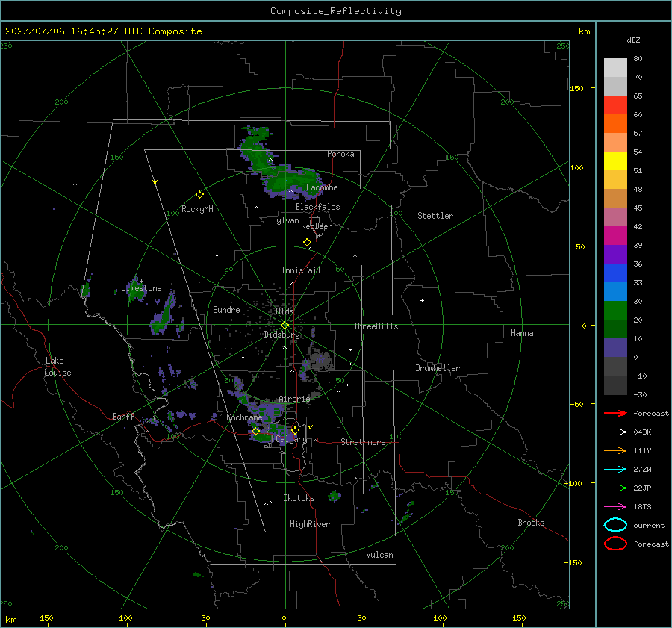Click the HighRiver label
Screen dimensions: 672x628
point(310,524)
